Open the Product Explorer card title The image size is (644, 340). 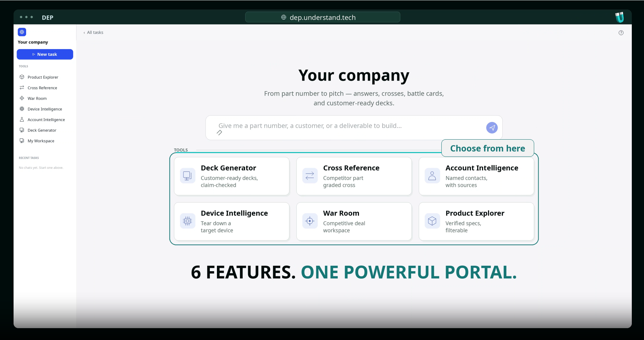point(475,213)
